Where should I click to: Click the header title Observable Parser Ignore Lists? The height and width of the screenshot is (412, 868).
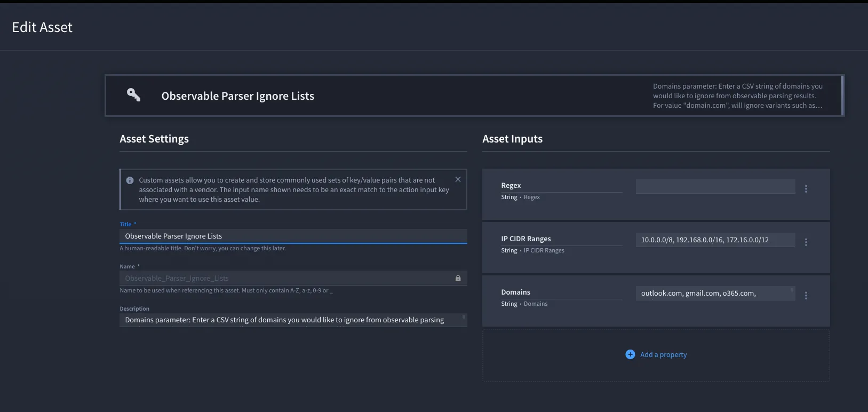[238, 96]
